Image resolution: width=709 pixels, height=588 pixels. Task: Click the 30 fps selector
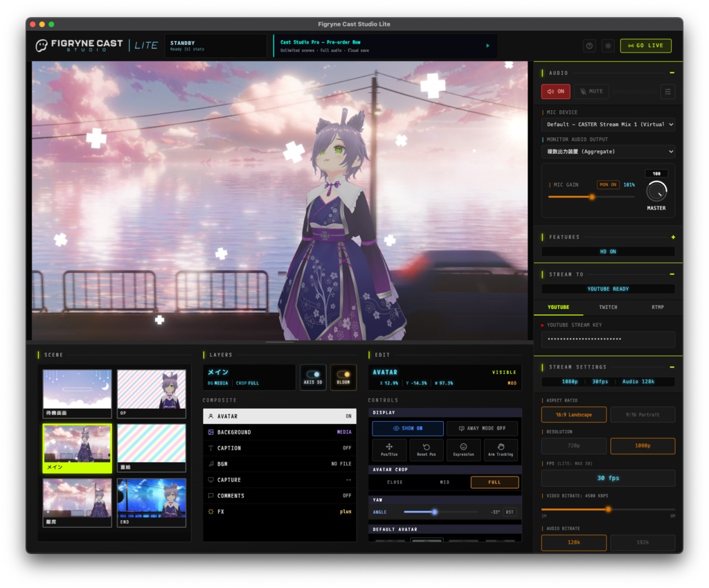608,478
